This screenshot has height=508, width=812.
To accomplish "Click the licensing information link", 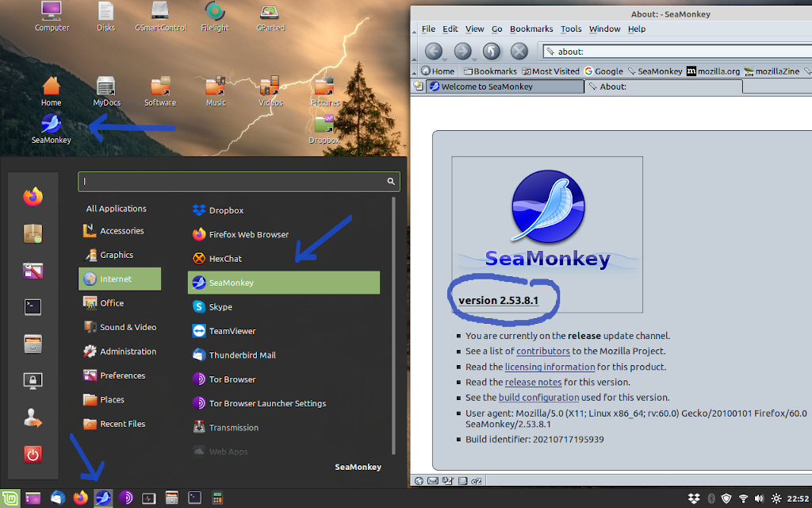I will click(550, 367).
